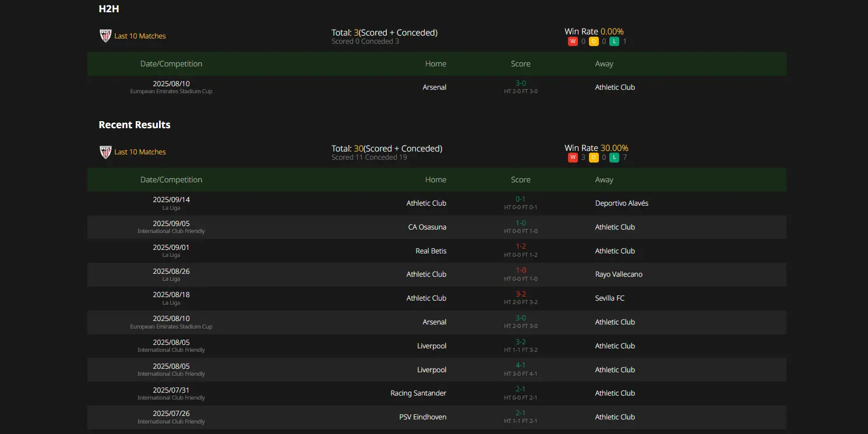Open the Last 10 Matches link in H2H

pyautogui.click(x=140, y=36)
